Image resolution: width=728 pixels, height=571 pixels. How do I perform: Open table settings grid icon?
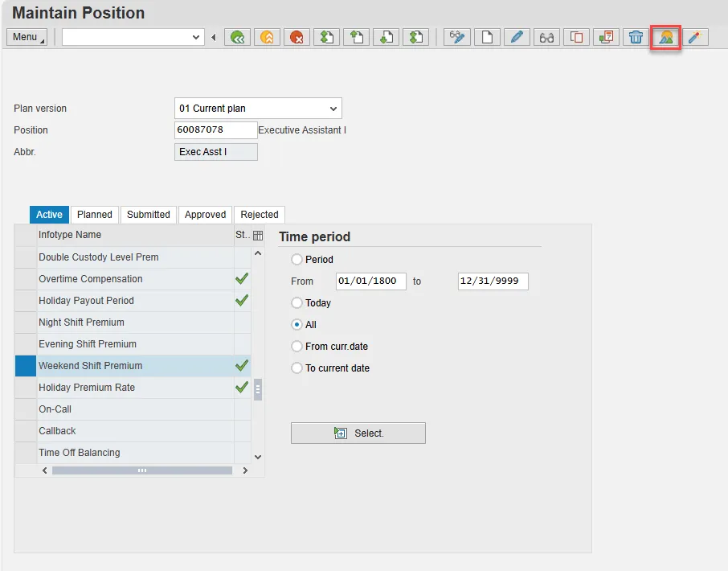coord(258,235)
